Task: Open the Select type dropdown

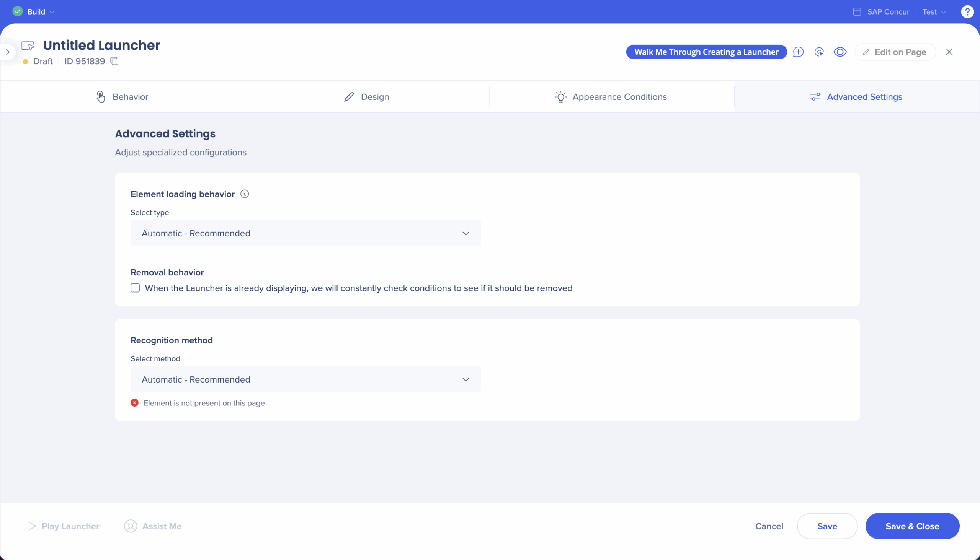Action: [x=305, y=233]
